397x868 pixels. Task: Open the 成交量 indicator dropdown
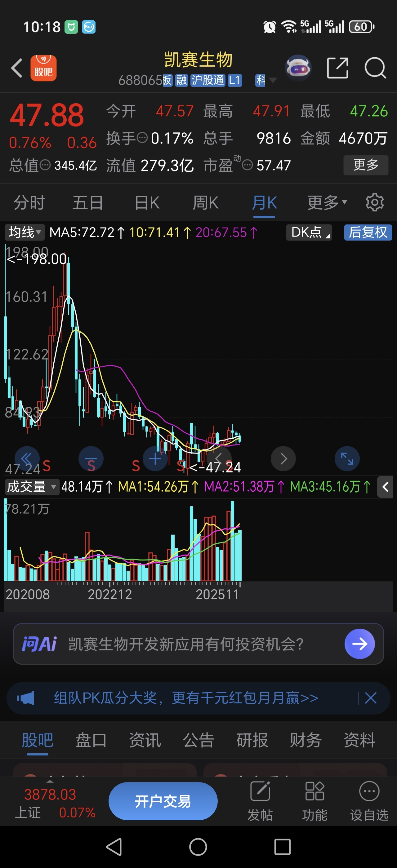pyautogui.click(x=32, y=487)
